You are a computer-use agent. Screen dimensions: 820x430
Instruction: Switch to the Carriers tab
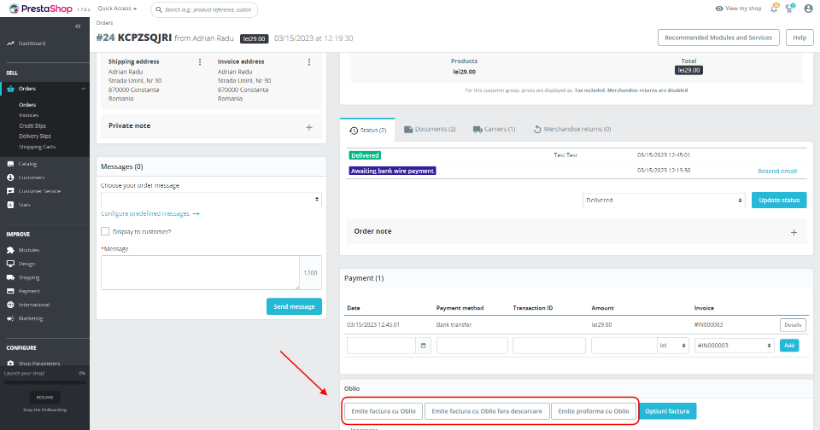[494, 129]
